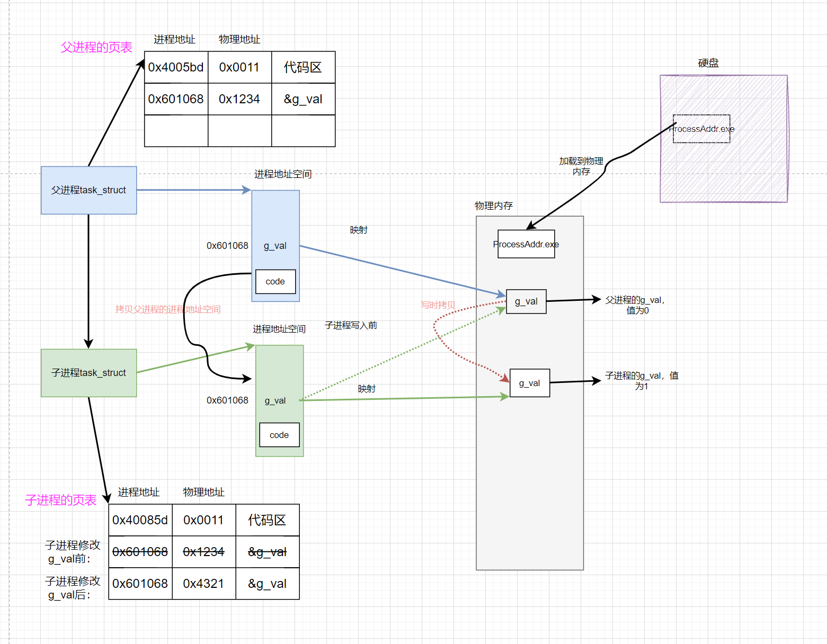
Task: Click the 子进程的页表 magenta title
Action: (61, 500)
